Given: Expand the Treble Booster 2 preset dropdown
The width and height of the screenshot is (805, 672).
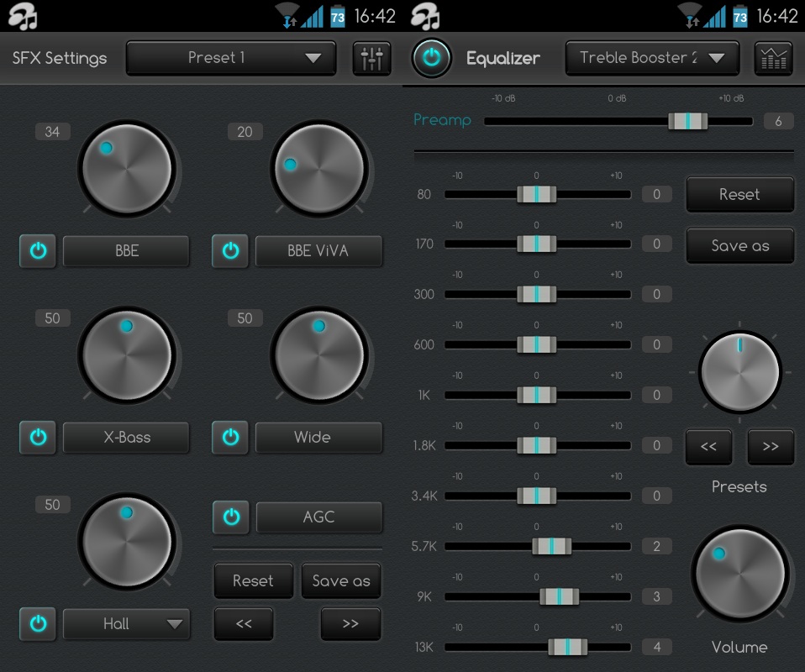Looking at the screenshot, I should (653, 58).
